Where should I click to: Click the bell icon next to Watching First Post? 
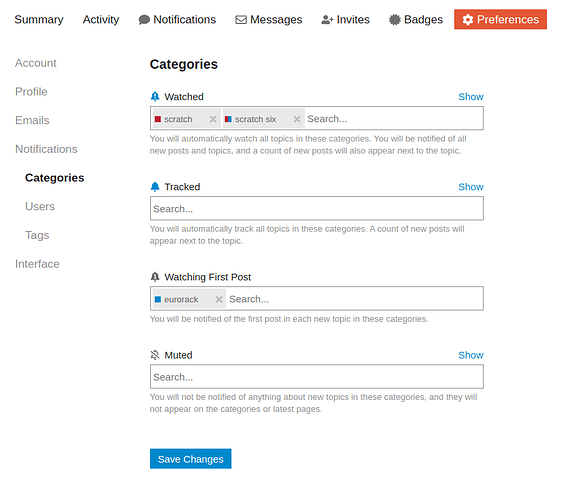point(155,277)
